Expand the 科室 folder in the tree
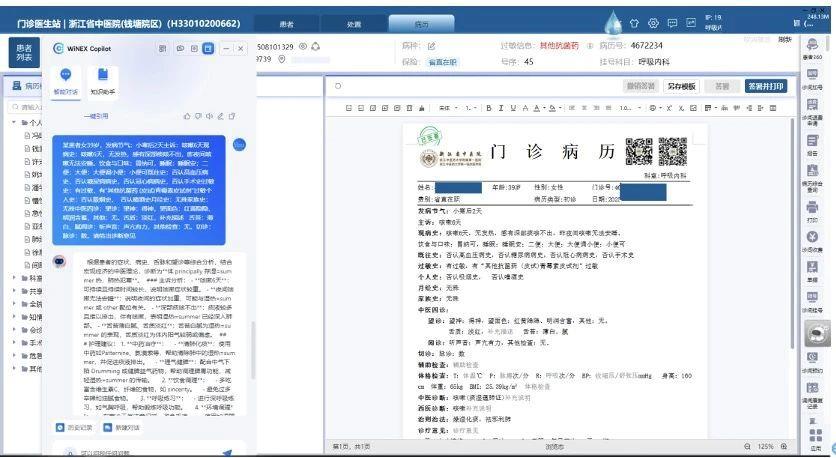Viewport: 836px width, 458px height. pyautogui.click(x=14, y=278)
